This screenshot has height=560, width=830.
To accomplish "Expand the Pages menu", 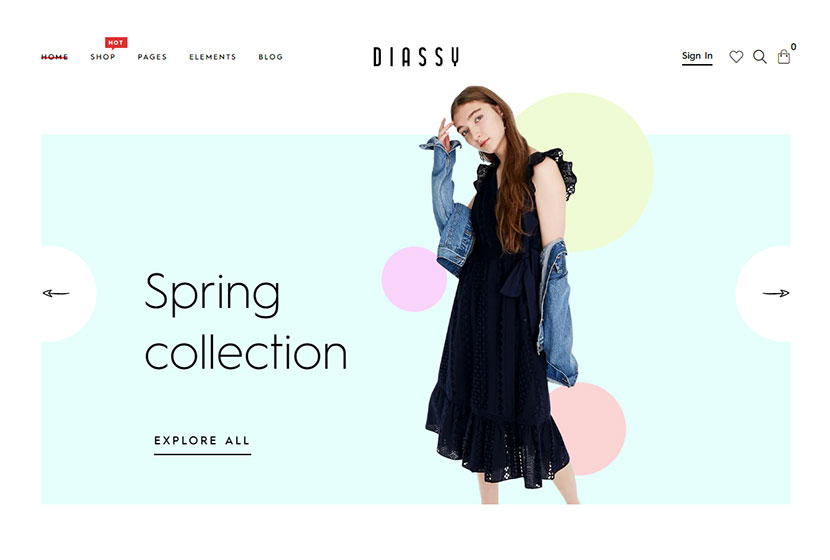I will pos(152,57).
